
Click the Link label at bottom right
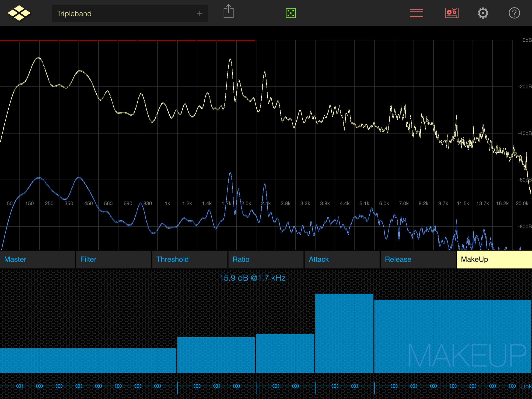(x=526, y=386)
